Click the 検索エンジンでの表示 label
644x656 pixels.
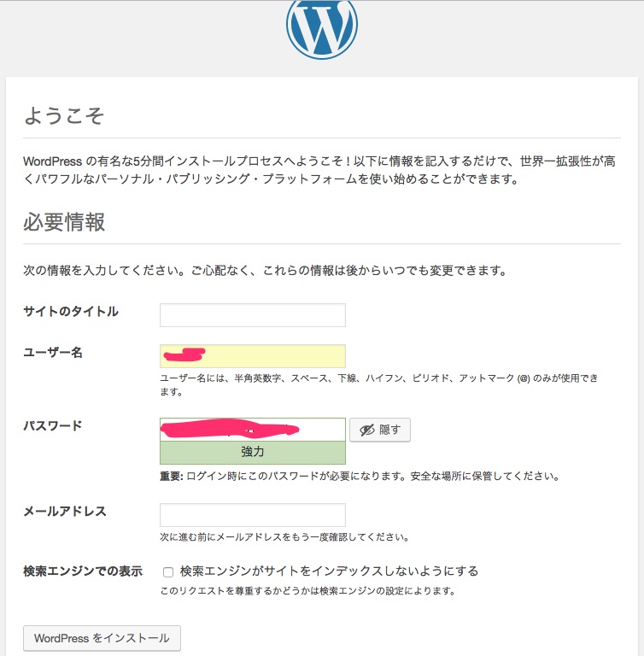[x=83, y=571]
